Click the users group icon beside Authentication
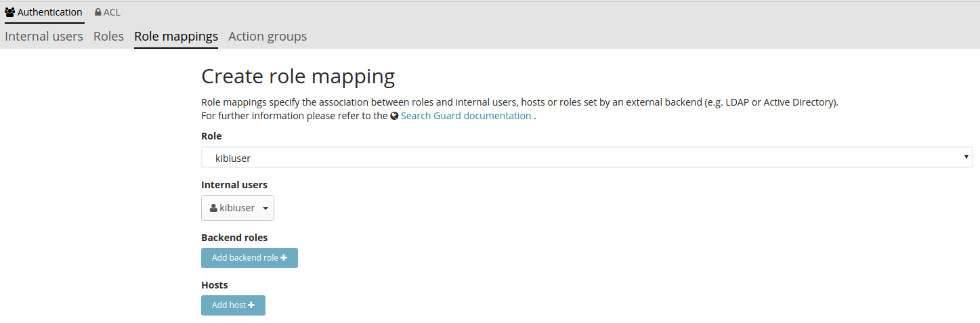This screenshot has height=323, width=980. [10, 12]
